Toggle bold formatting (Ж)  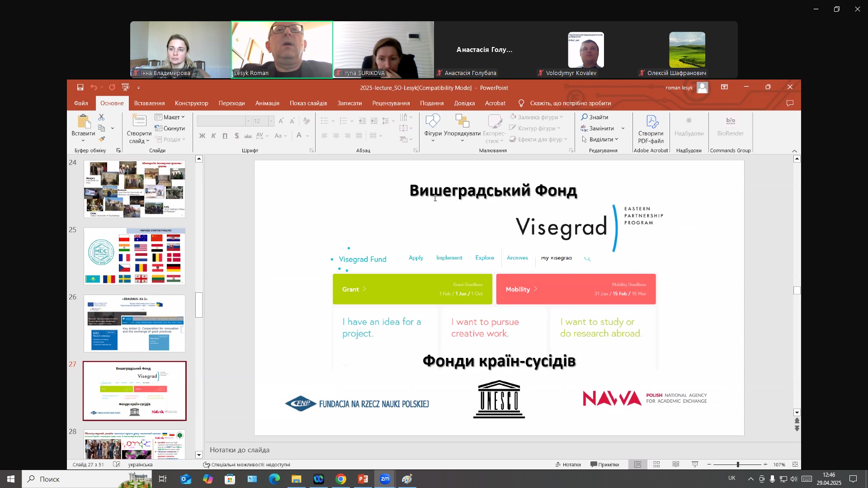click(202, 136)
